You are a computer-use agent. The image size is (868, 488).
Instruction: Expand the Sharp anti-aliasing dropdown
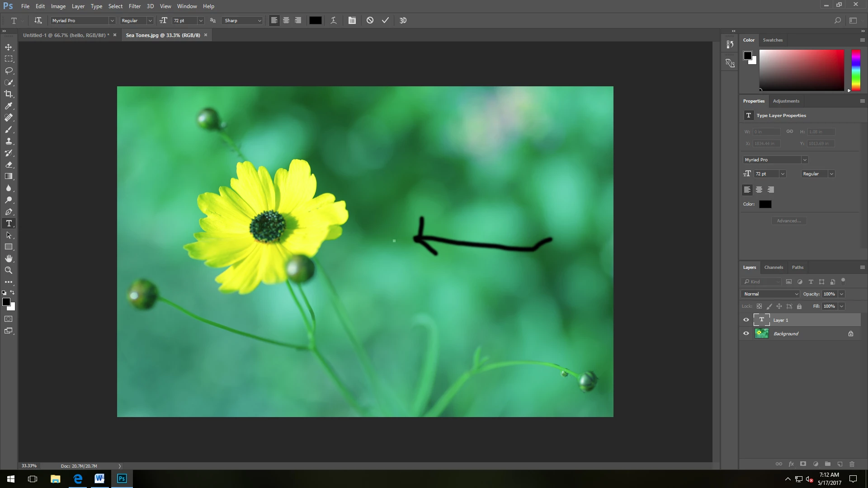259,21
